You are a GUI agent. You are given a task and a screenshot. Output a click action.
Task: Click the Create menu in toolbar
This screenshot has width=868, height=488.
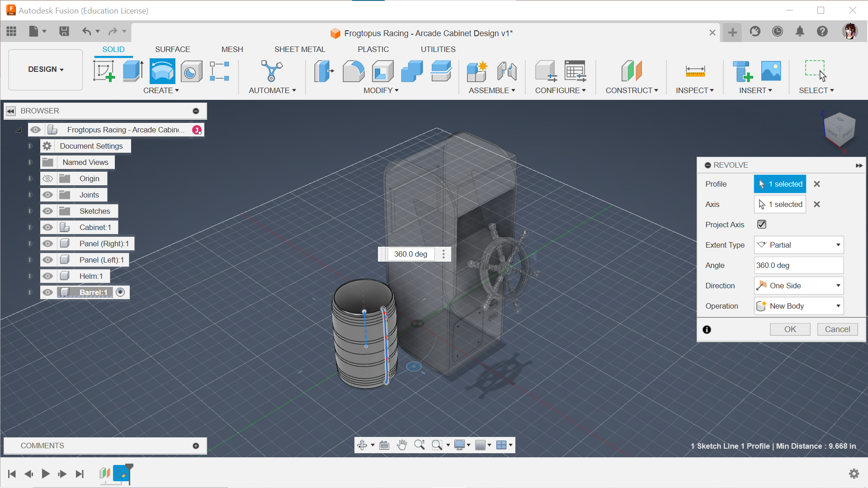pos(161,90)
